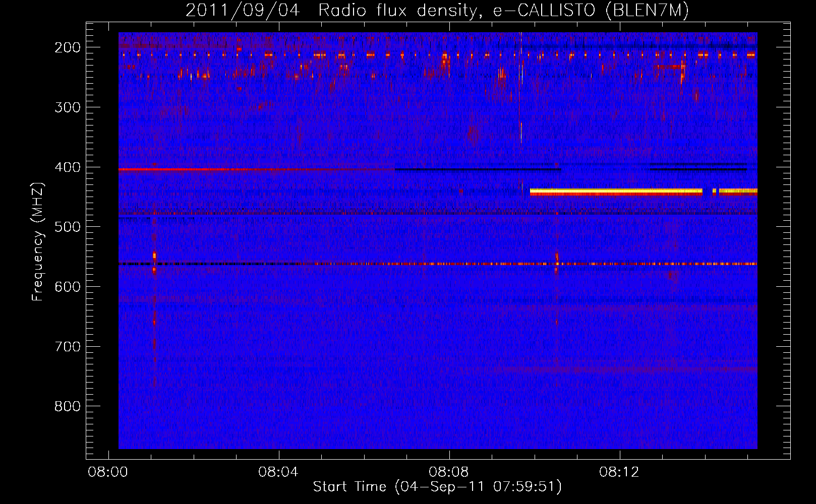Click the 300 frequency tick label

[68, 107]
